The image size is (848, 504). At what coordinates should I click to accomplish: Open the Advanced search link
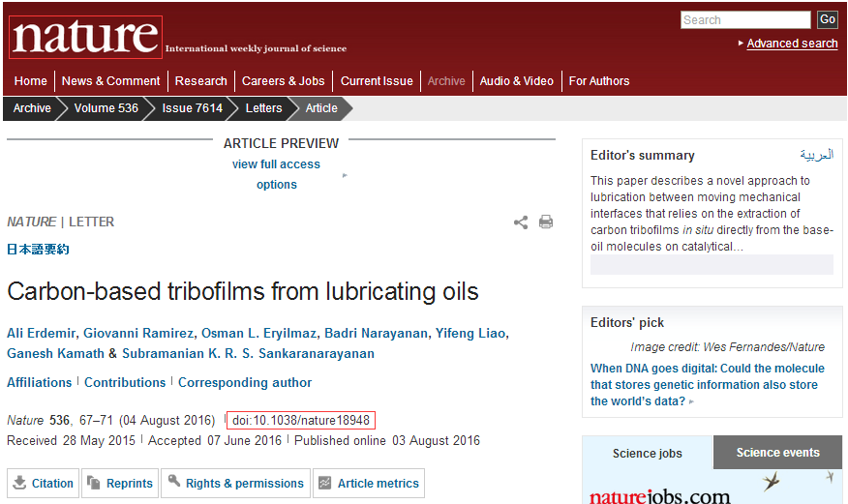tap(792, 44)
